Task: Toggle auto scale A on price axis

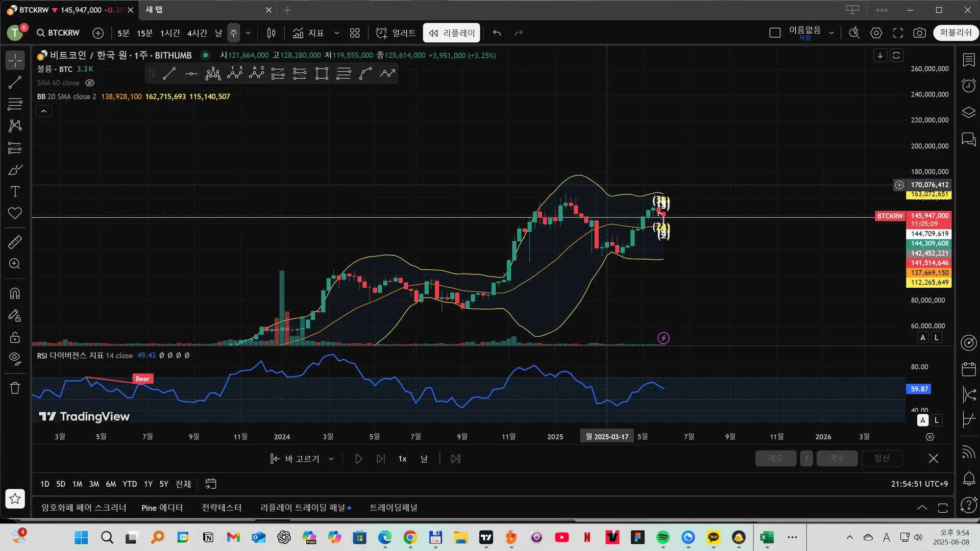Action: click(x=922, y=337)
